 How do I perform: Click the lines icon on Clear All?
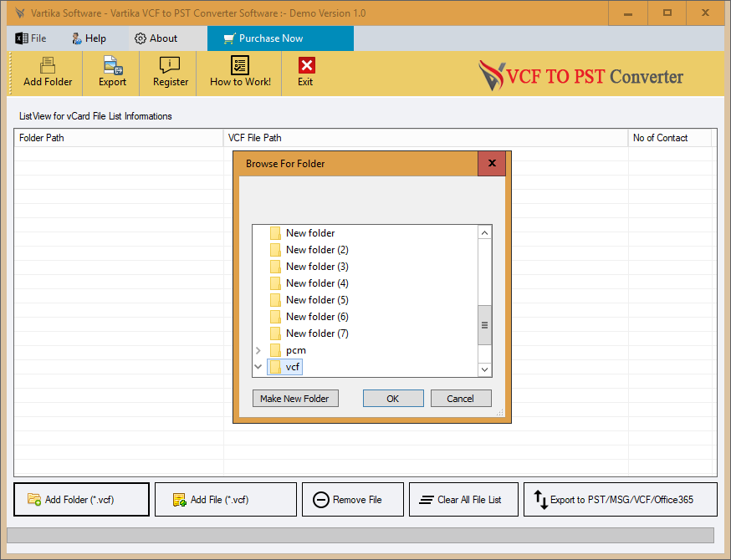pos(426,500)
